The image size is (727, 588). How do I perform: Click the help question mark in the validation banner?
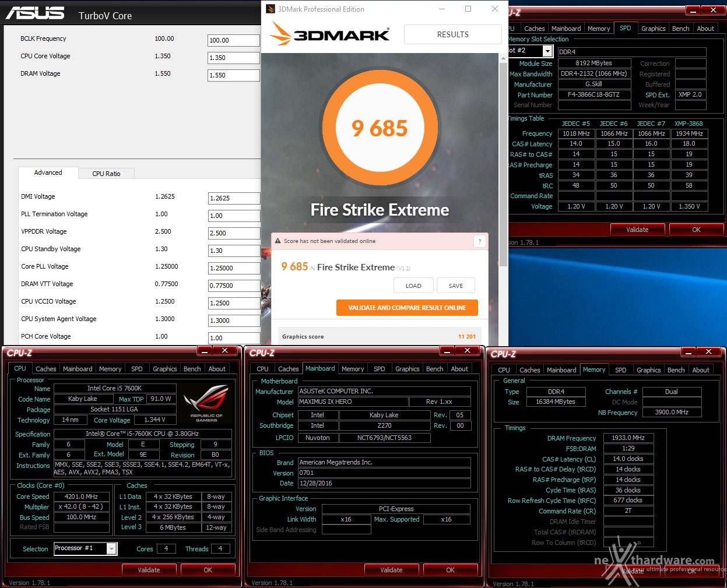480,241
